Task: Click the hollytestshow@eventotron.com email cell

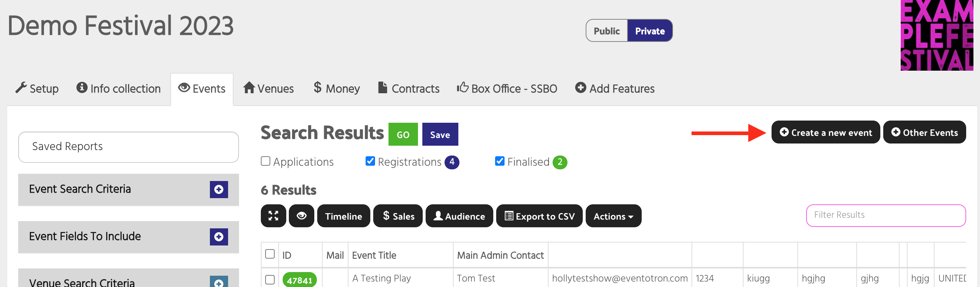Action: 620,278
